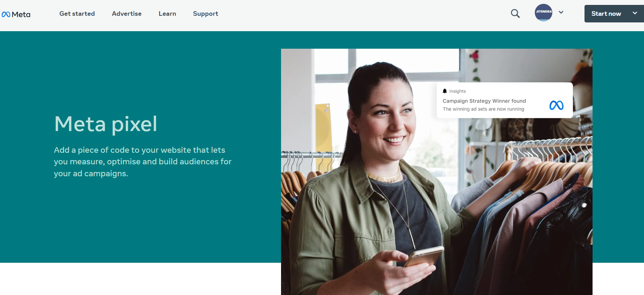Open the Get started menu
Viewport: 644px width, 295px height.
pyautogui.click(x=77, y=14)
